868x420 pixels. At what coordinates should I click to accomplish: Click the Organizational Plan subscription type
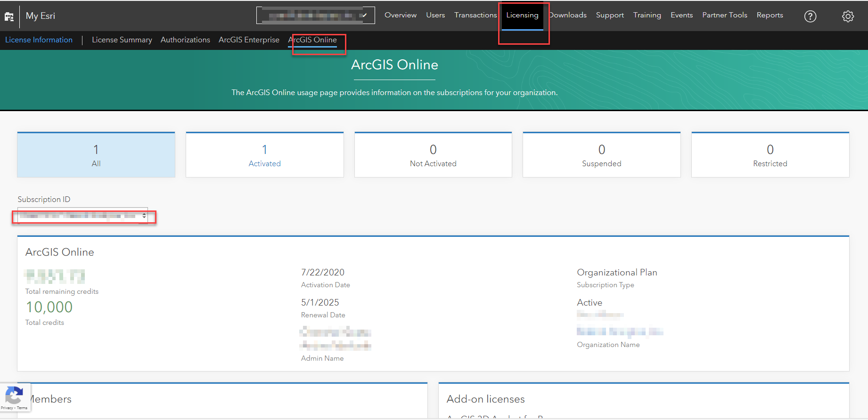(617, 273)
